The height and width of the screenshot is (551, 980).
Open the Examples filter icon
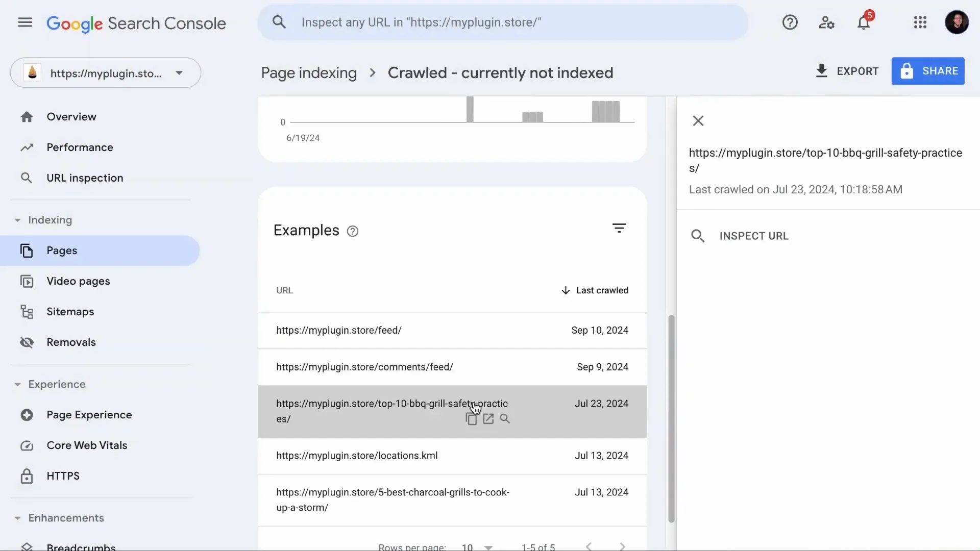(x=619, y=228)
